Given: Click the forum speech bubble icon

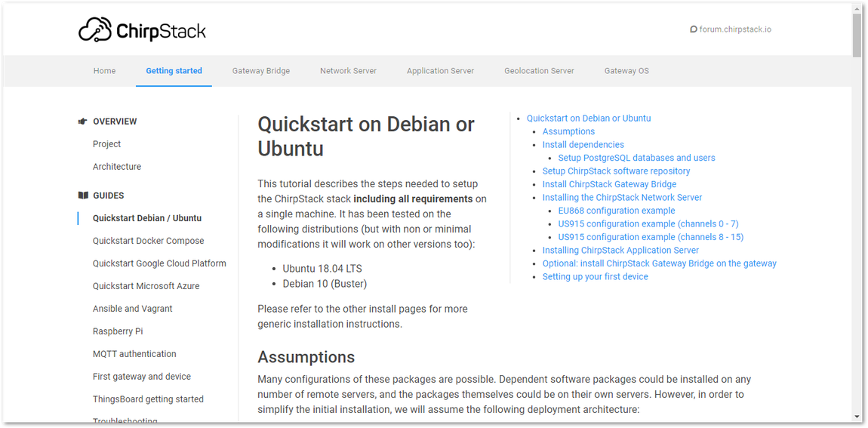Looking at the screenshot, I should click(x=693, y=29).
